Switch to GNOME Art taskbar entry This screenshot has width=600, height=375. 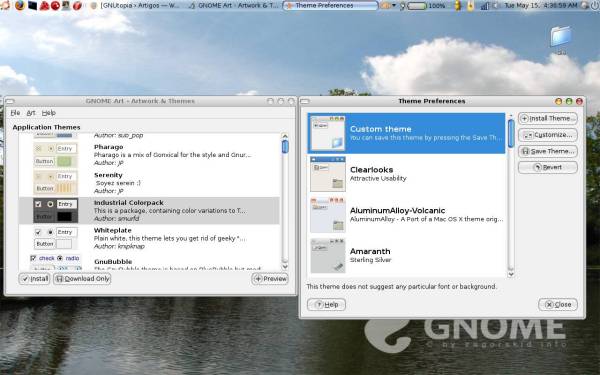coord(234,6)
